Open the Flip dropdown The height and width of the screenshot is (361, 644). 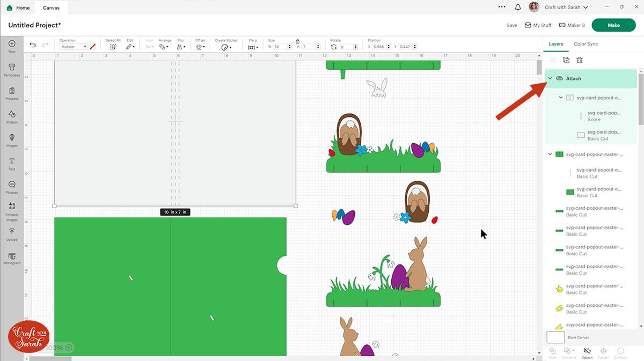(x=181, y=47)
